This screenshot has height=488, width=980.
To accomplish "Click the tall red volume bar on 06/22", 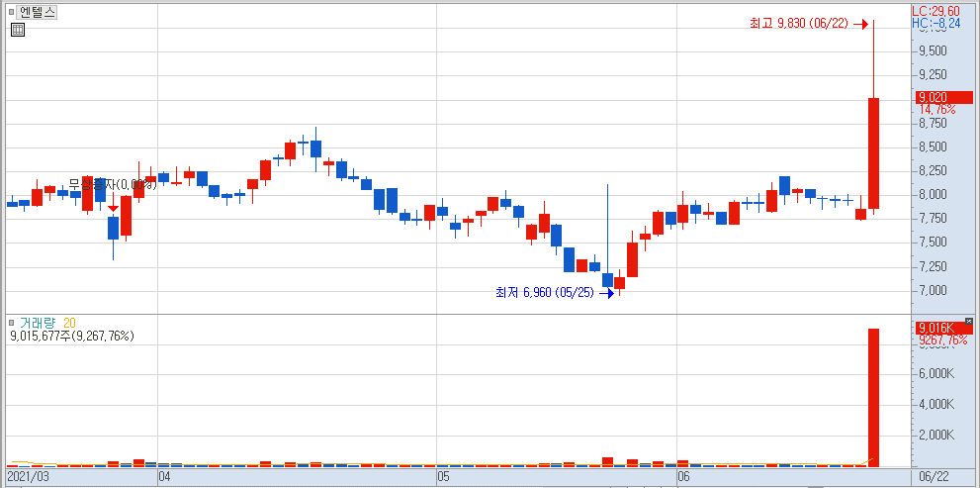I will pyautogui.click(x=874, y=397).
